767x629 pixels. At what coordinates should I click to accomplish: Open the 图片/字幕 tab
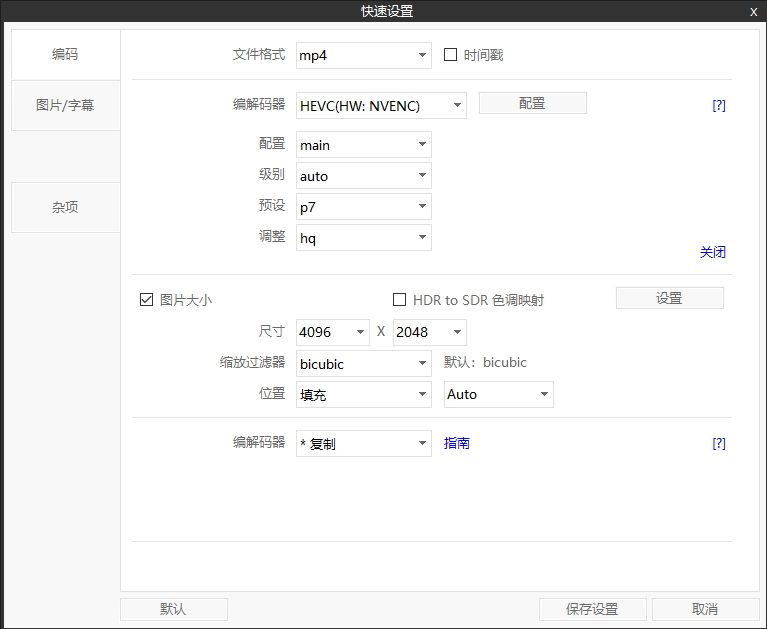[66, 105]
